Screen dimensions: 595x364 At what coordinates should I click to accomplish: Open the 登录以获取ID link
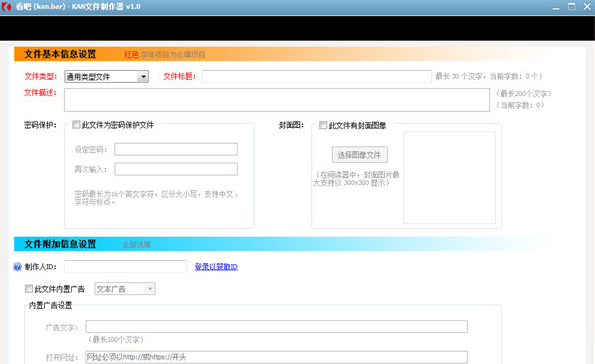216,267
